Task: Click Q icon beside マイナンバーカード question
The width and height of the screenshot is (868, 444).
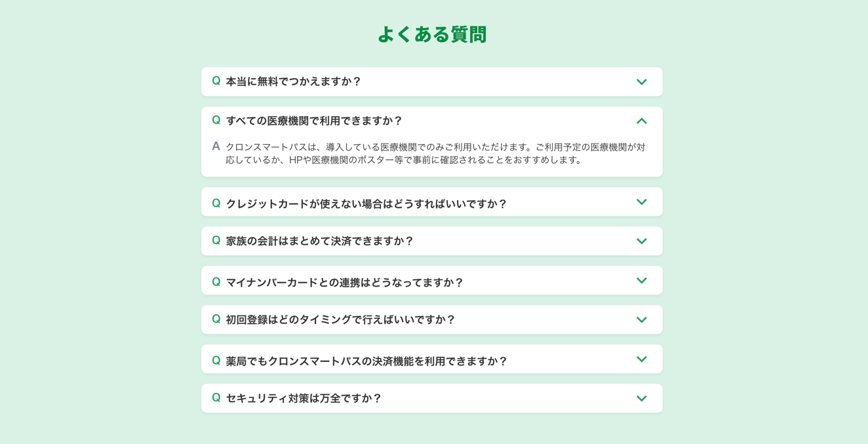Action: (x=216, y=282)
